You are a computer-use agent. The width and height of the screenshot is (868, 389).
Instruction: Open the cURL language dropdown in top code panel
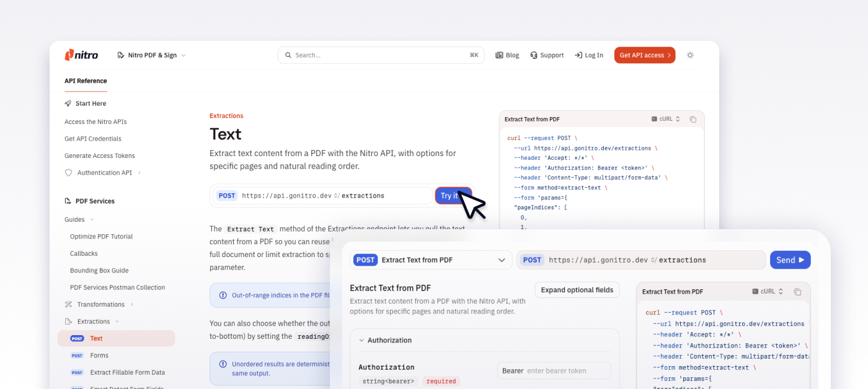coord(665,119)
